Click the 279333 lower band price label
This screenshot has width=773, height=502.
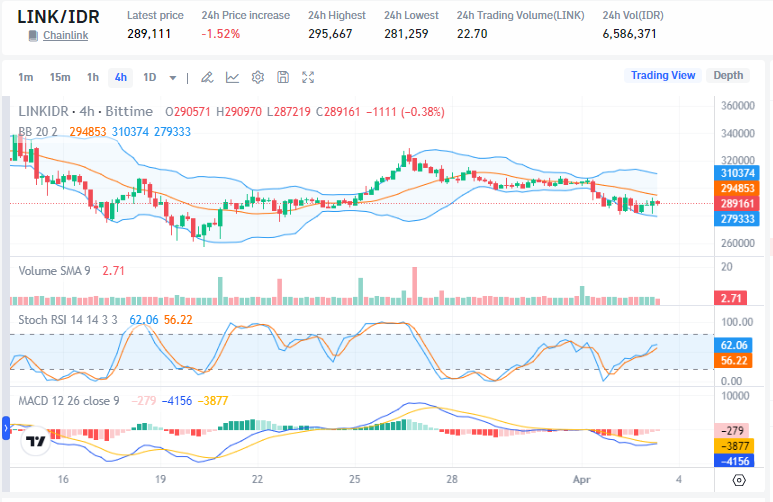pyautogui.click(x=737, y=219)
